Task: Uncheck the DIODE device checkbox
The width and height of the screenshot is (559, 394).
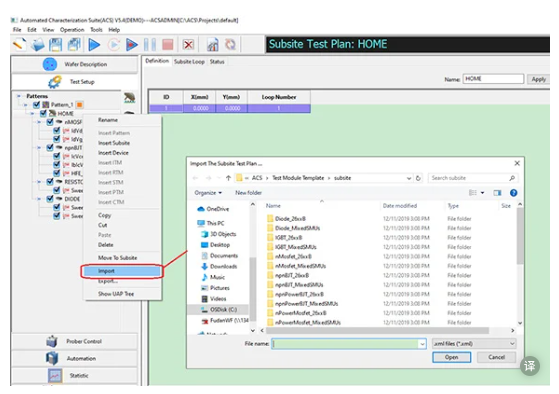Action: [50, 199]
